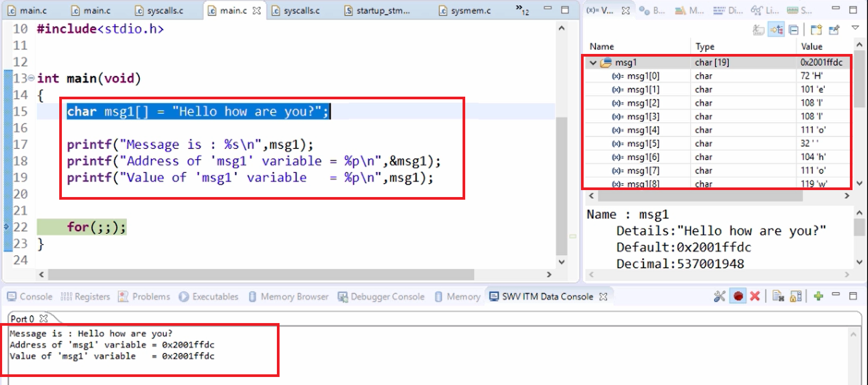Close the SWV ITM Data Console tab

[x=603, y=296]
